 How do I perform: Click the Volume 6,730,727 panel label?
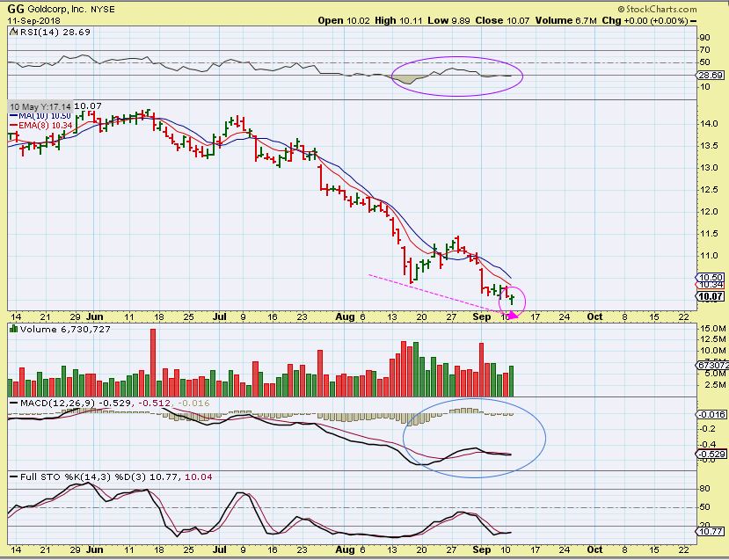pyautogui.click(x=65, y=330)
